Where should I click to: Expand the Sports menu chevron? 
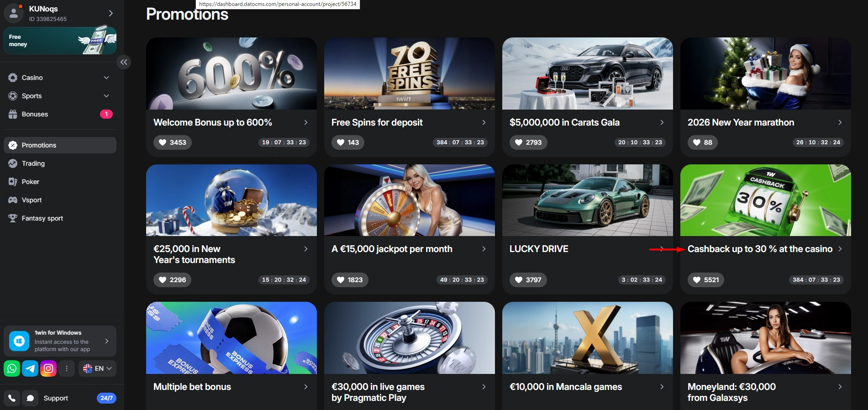[106, 96]
